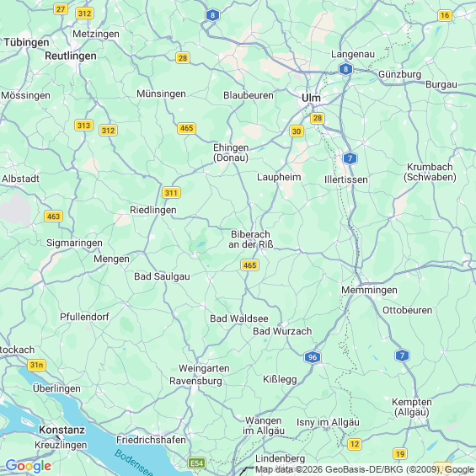This screenshot has width=476, height=476.
Task: Select Kempten (Allgäu) label
Action: [x=412, y=407]
